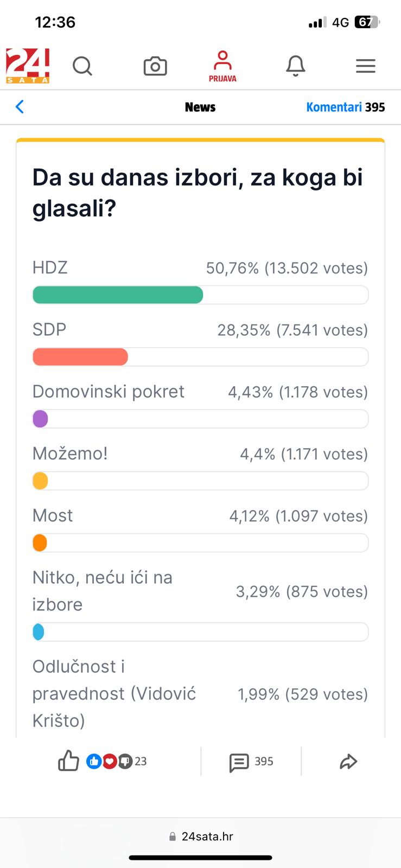401x868 pixels.
Task: View the 23 reactions summary
Action: [x=117, y=761]
